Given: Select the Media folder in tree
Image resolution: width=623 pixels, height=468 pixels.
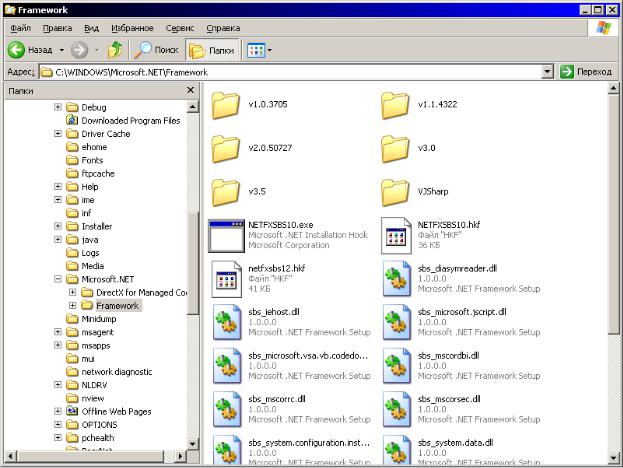Looking at the screenshot, I should coord(93,266).
